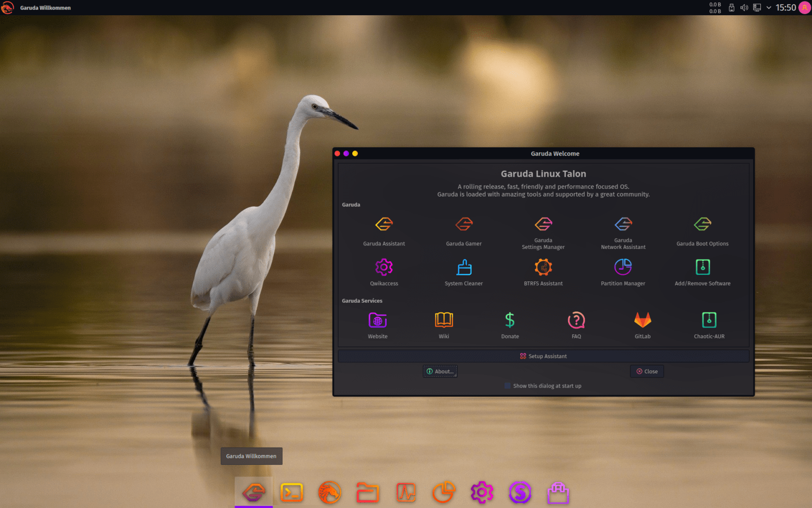Screen dimensions: 812x508
Task: Click the network connection tray icon
Action: 757,8
